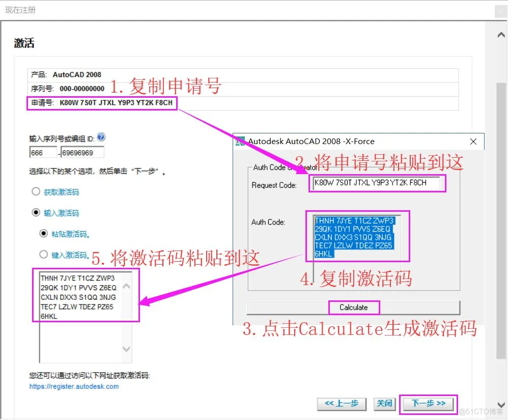Close the X-Force keygen window
The image size is (508, 420).
click(x=473, y=142)
